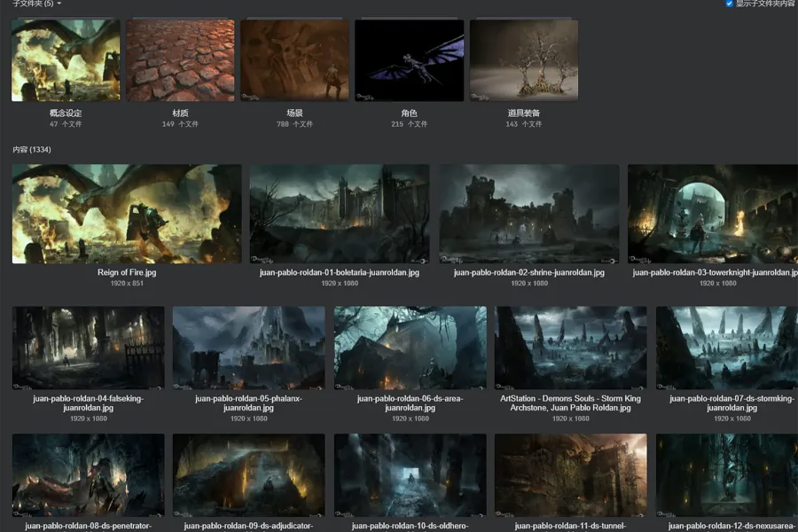
Task: Click the 788 个文件 count under 场景
Action: 294,124
